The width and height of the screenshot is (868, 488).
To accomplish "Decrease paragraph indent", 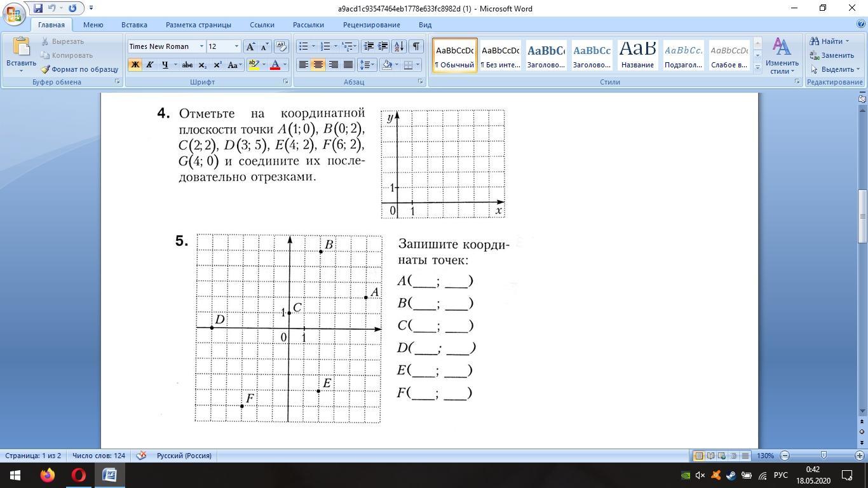I will (x=369, y=46).
